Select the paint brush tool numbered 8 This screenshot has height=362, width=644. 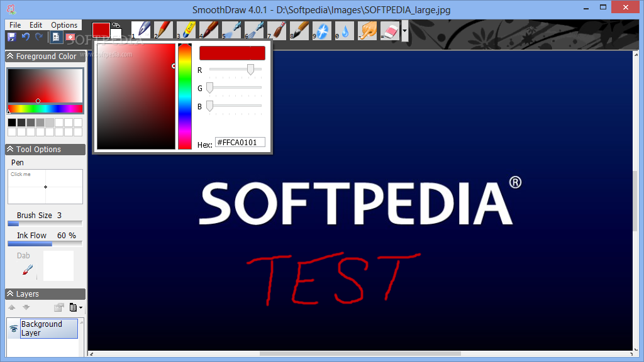299,30
